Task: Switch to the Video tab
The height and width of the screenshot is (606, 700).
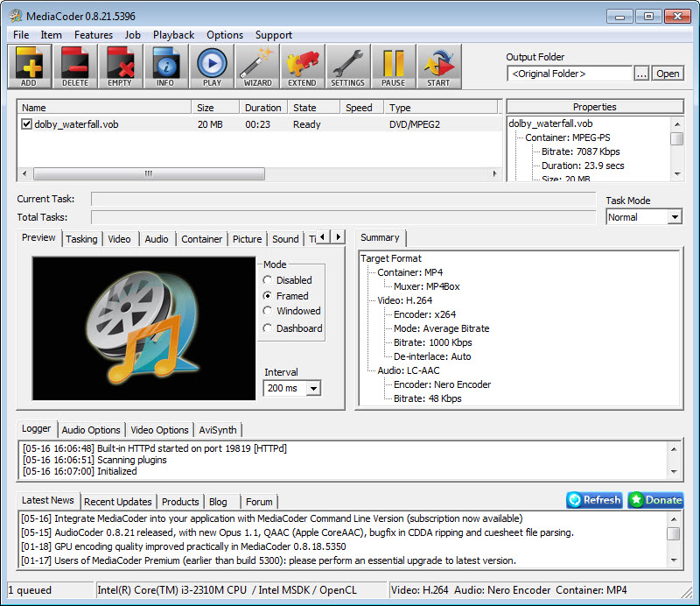Action: coord(119,239)
